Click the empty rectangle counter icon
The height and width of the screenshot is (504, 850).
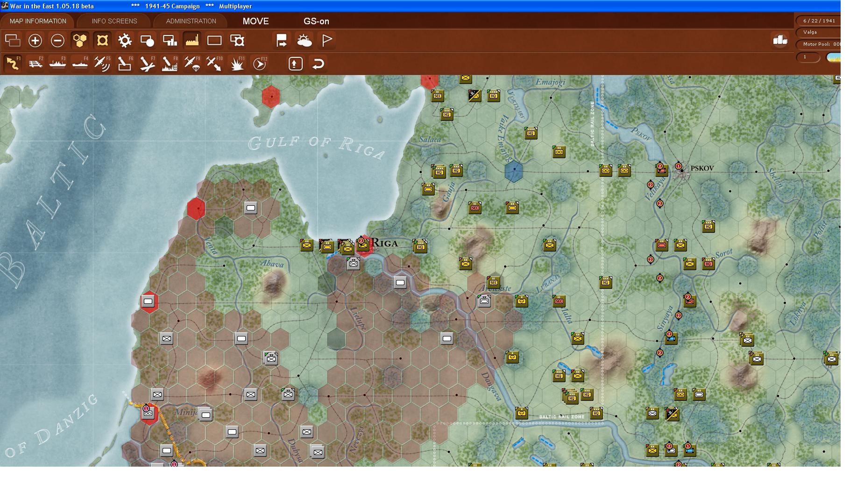click(214, 41)
